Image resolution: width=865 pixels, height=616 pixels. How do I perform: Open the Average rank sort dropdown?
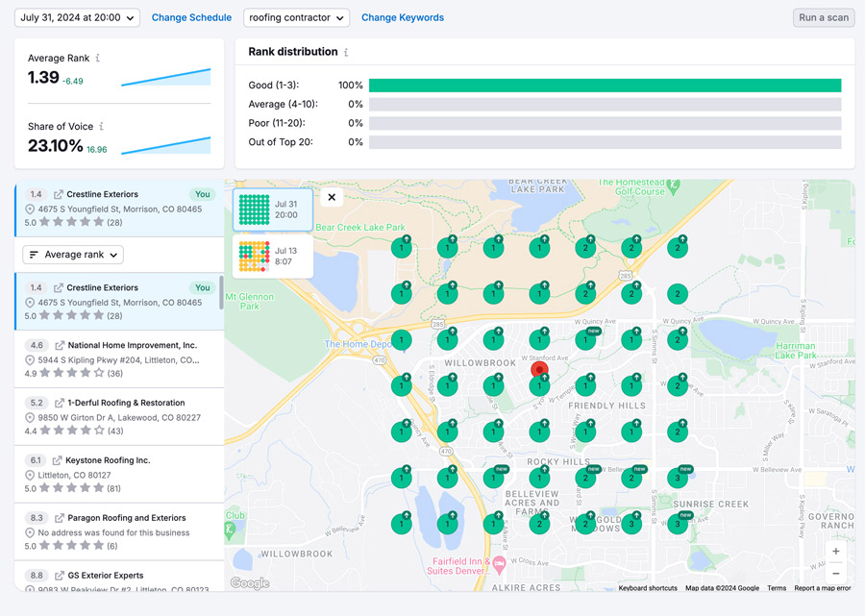point(74,255)
